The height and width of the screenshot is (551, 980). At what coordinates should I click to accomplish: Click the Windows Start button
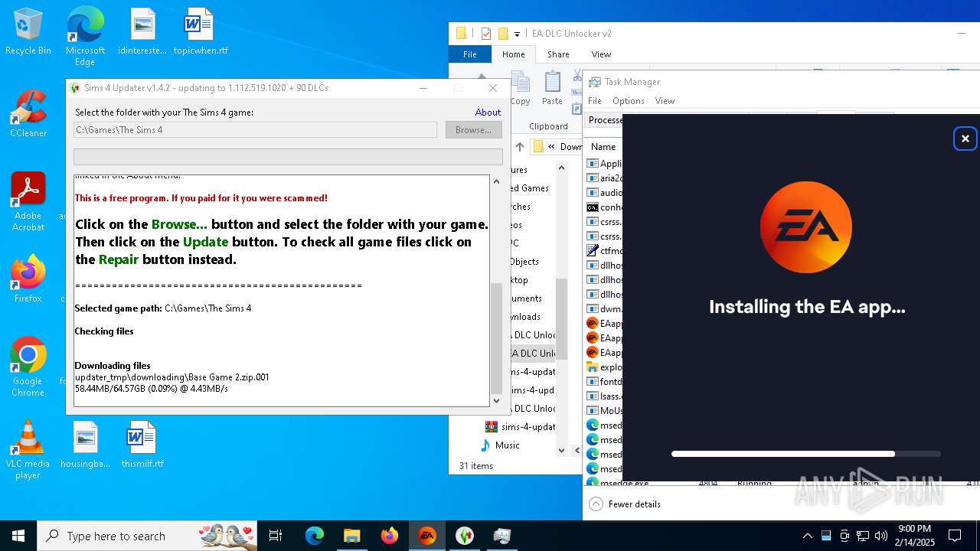click(18, 536)
